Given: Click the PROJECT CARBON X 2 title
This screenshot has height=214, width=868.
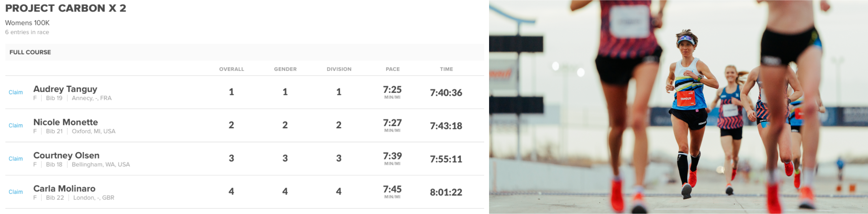Looking at the screenshot, I should point(65,8).
